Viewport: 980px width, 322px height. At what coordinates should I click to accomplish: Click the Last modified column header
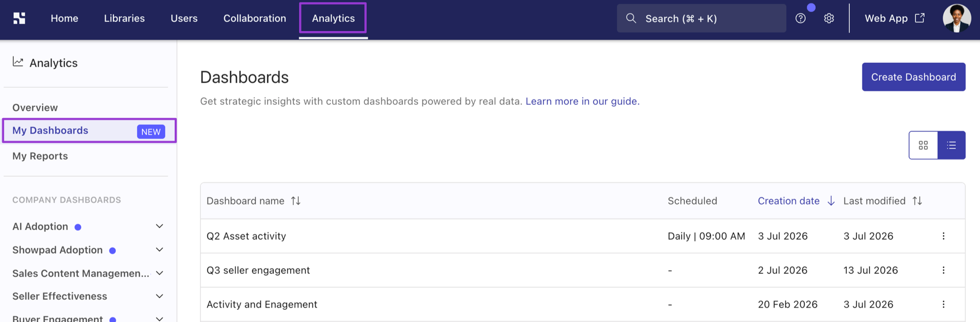click(874, 201)
